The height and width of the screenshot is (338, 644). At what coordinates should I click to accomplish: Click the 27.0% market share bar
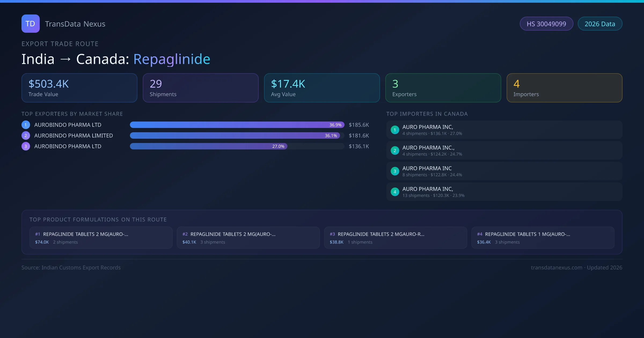tap(208, 146)
